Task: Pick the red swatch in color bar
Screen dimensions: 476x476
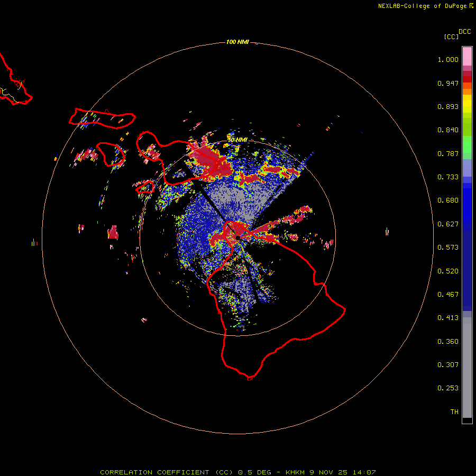Action: tap(467, 79)
